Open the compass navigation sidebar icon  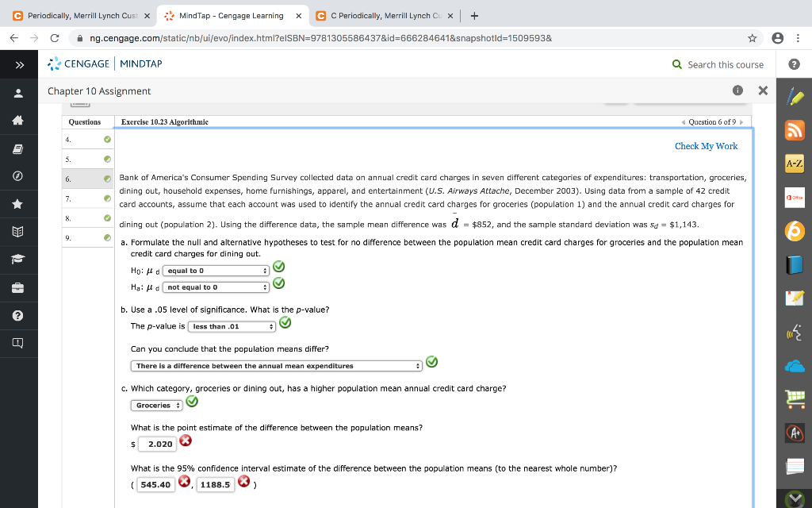18,176
